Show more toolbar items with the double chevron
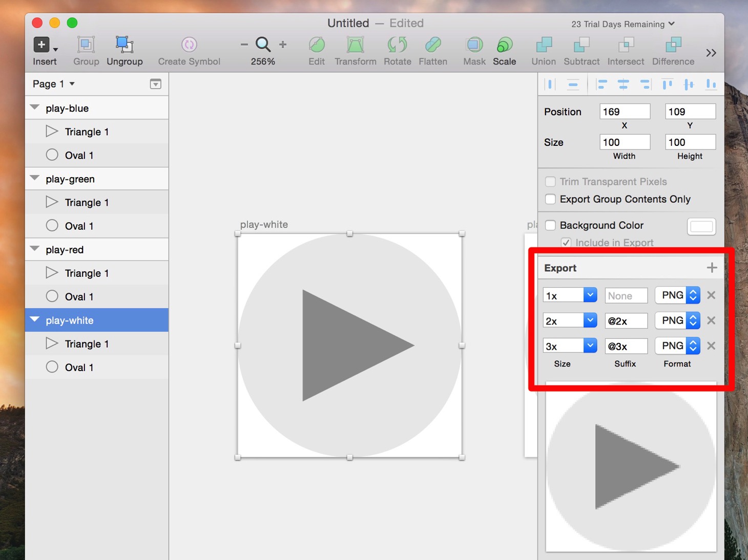 [x=711, y=53]
